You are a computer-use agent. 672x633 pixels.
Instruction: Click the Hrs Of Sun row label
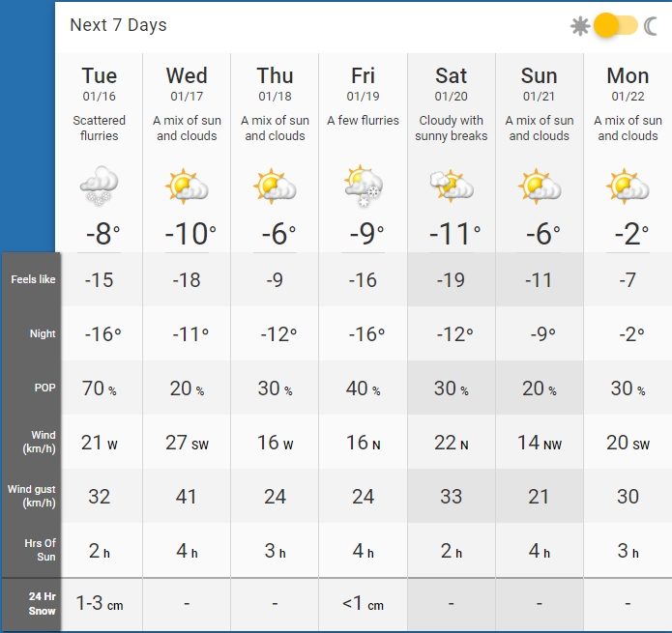pyautogui.click(x=40, y=550)
